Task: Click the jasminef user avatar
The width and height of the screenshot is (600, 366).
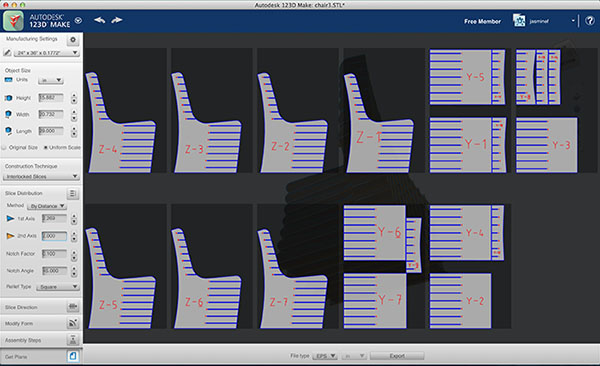Action: [x=519, y=21]
